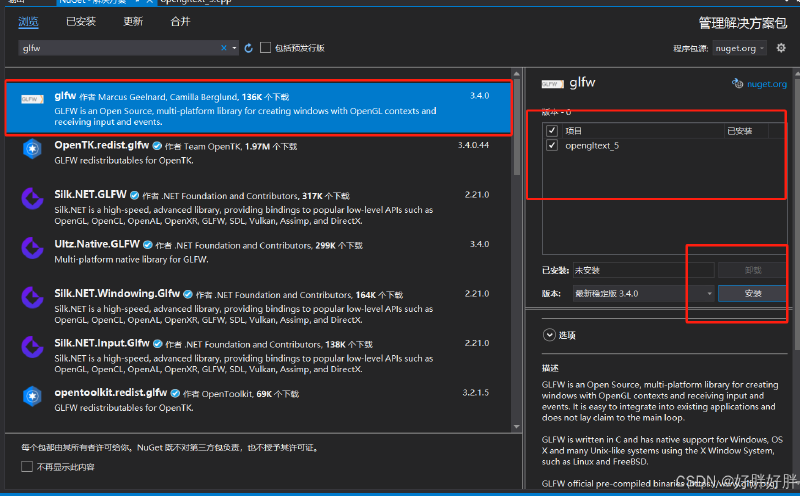800x496 pixels.
Task: Click verified badge next to Silk.NET.GLFW
Action: [x=135, y=195]
